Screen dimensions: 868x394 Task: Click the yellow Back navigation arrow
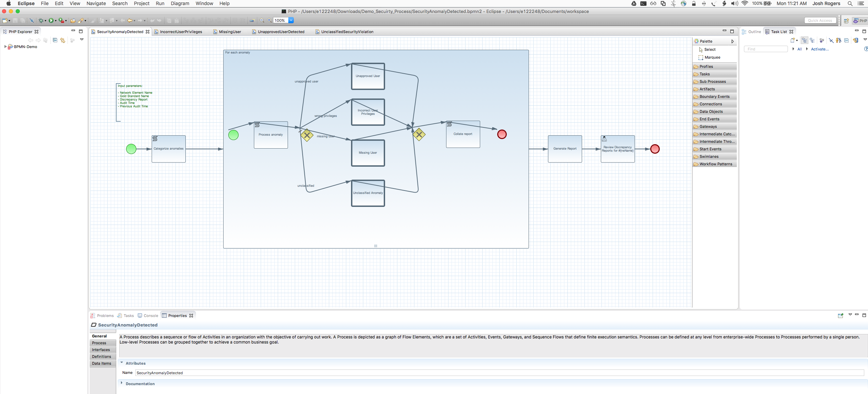(x=130, y=20)
